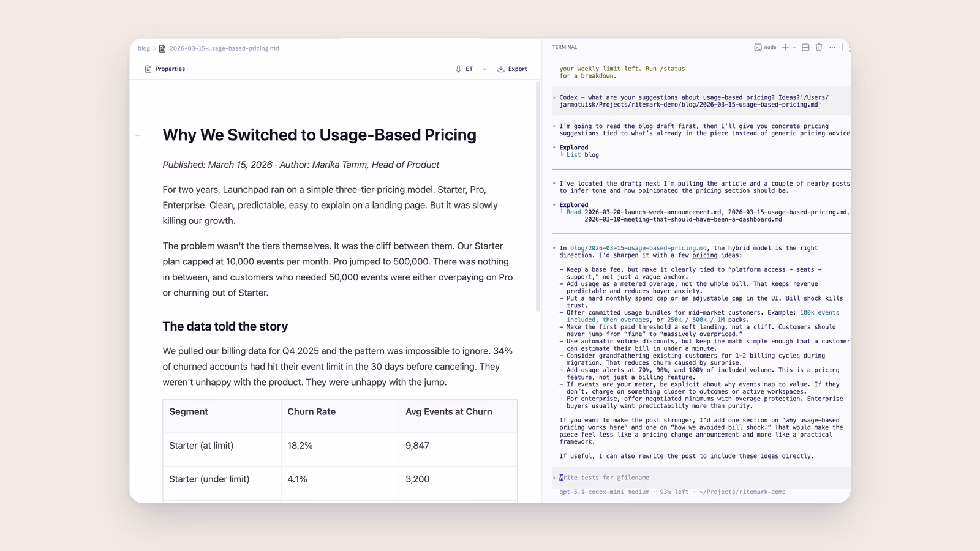The height and width of the screenshot is (551, 980).
Task: Click the '3,200' table cell
Action: coord(458,484)
